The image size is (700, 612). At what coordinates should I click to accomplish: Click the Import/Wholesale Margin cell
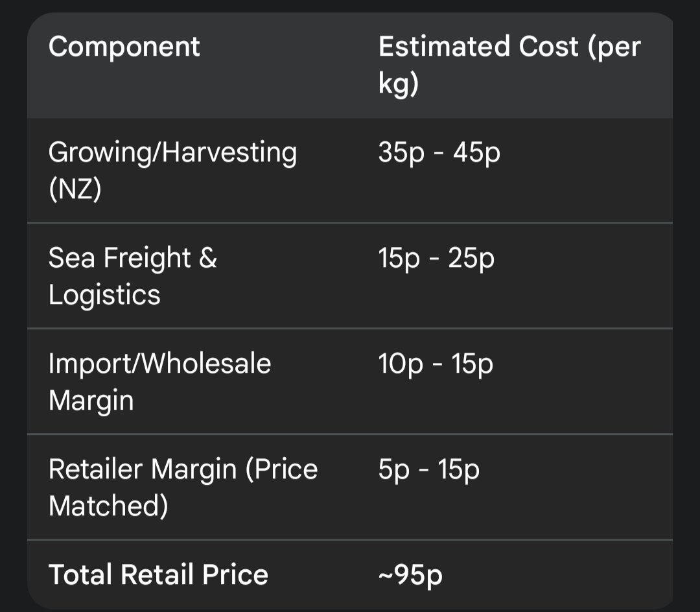159,382
